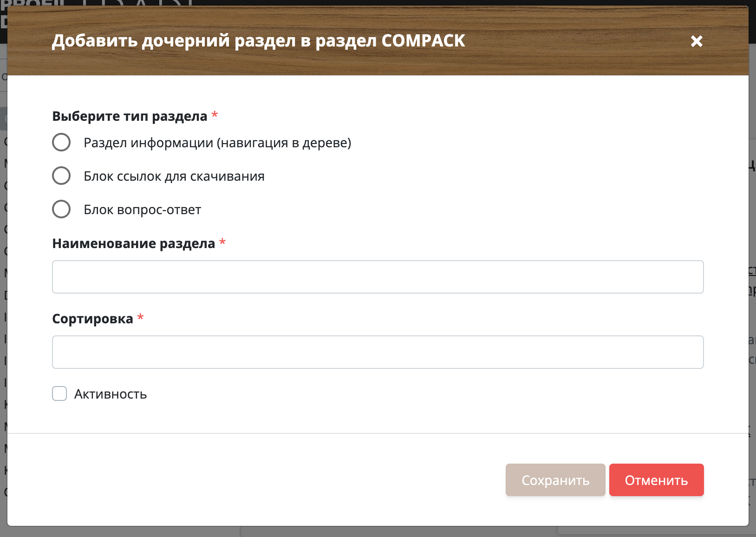
Task: Click the "Наименование раздела" field label
Action: [133, 243]
